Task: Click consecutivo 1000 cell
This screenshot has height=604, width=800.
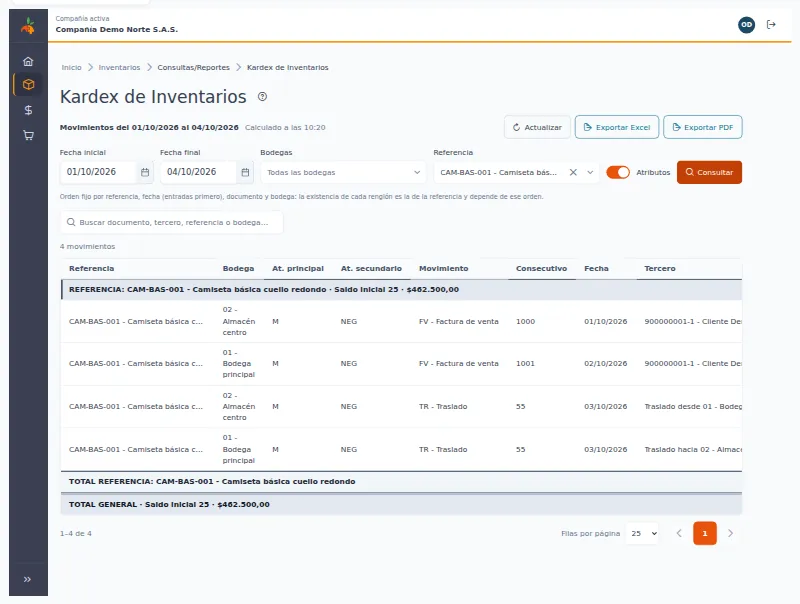Action: pos(526,321)
